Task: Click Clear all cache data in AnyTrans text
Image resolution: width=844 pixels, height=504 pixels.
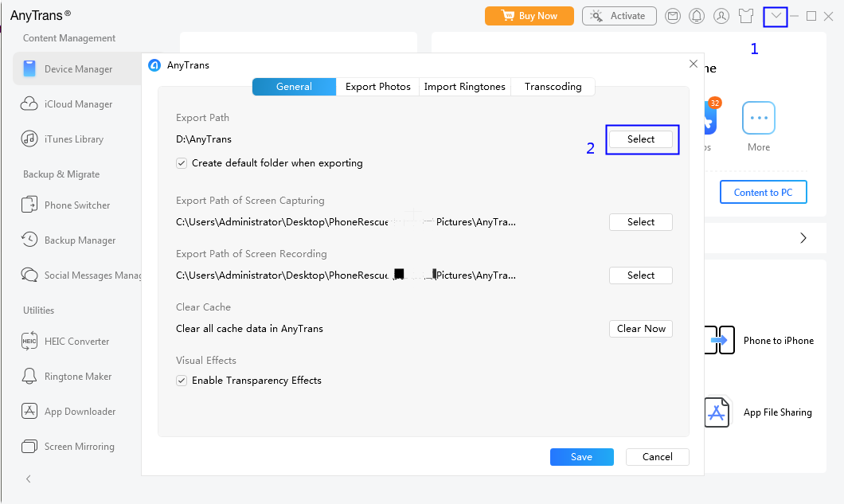Action: (249, 329)
